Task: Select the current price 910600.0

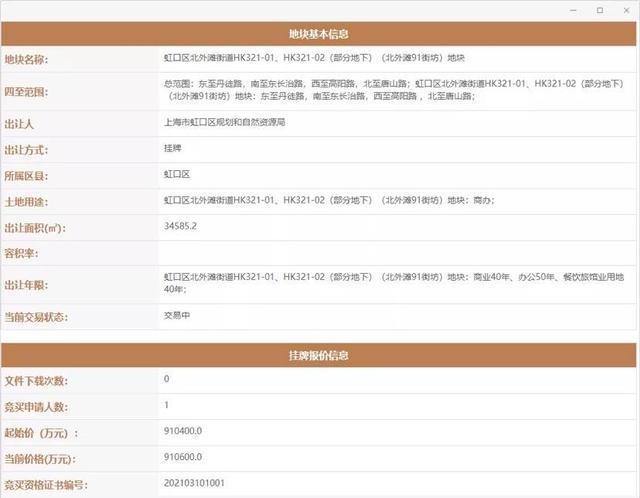Action: pyautogui.click(x=183, y=457)
